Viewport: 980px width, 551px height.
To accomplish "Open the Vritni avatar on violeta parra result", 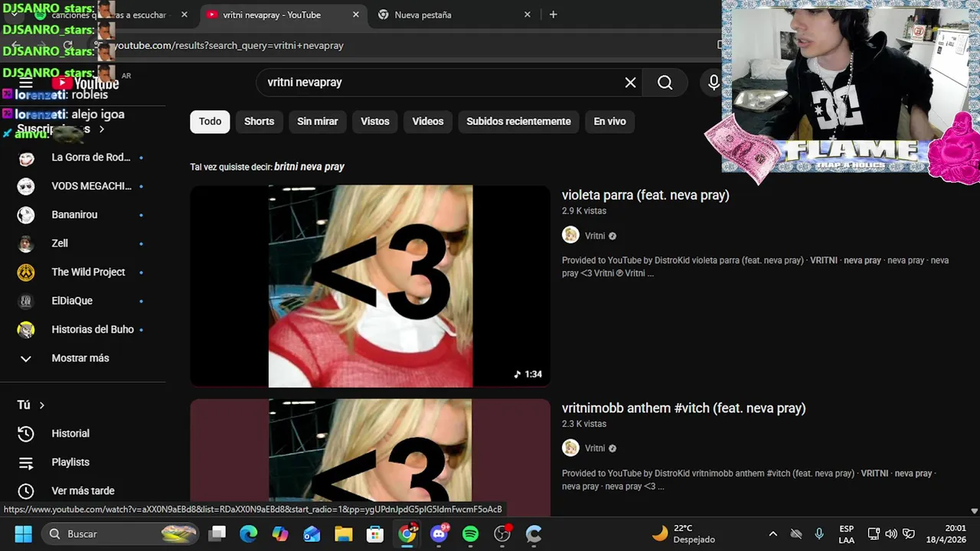I will (x=570, y=235).
